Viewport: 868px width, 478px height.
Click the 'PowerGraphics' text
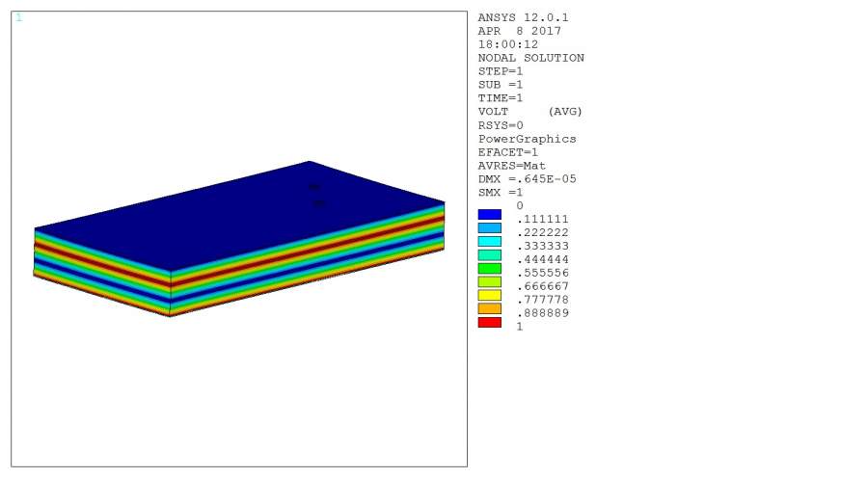527,139
